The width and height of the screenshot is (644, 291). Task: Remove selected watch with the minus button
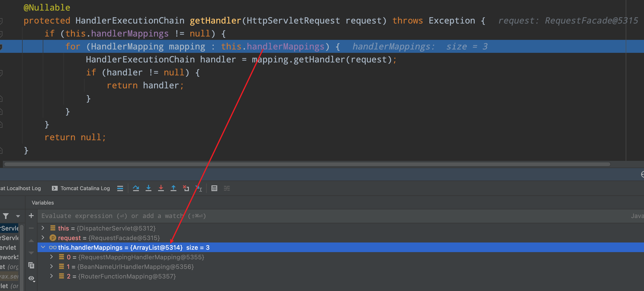31,228
